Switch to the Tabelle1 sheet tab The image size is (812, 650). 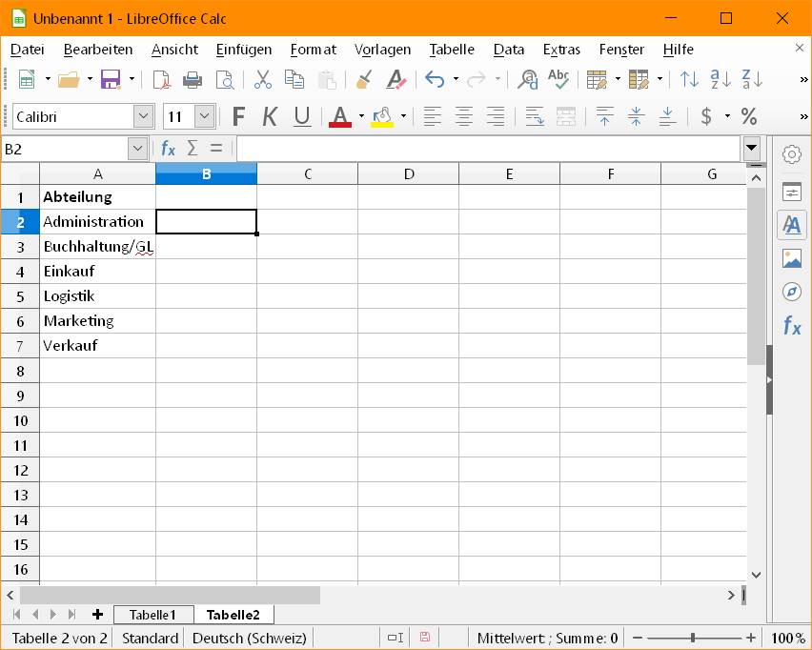pos(153,615)
